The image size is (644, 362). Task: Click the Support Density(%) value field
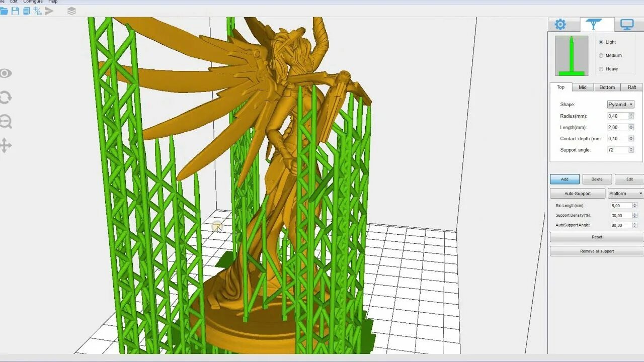[x=621, y=215]
